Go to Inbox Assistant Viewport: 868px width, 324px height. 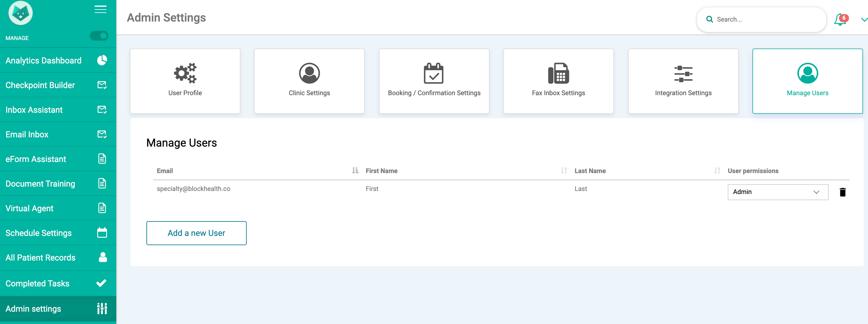click(x=58, y=110)
